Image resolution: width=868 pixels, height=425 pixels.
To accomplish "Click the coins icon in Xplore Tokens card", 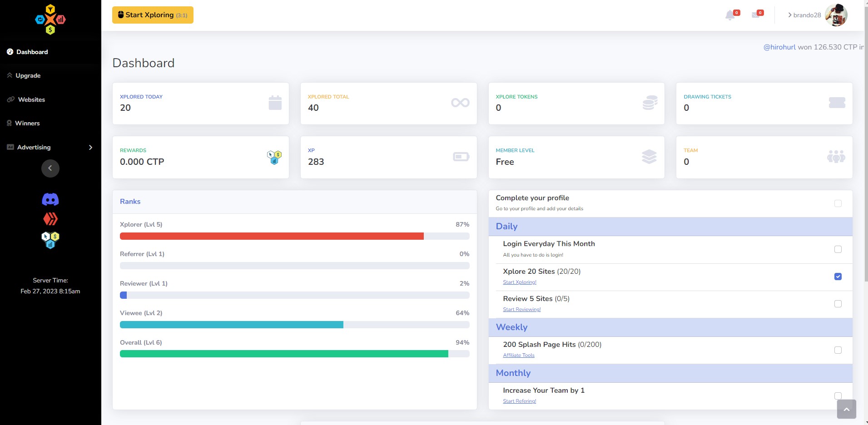I will click(650, 103).
